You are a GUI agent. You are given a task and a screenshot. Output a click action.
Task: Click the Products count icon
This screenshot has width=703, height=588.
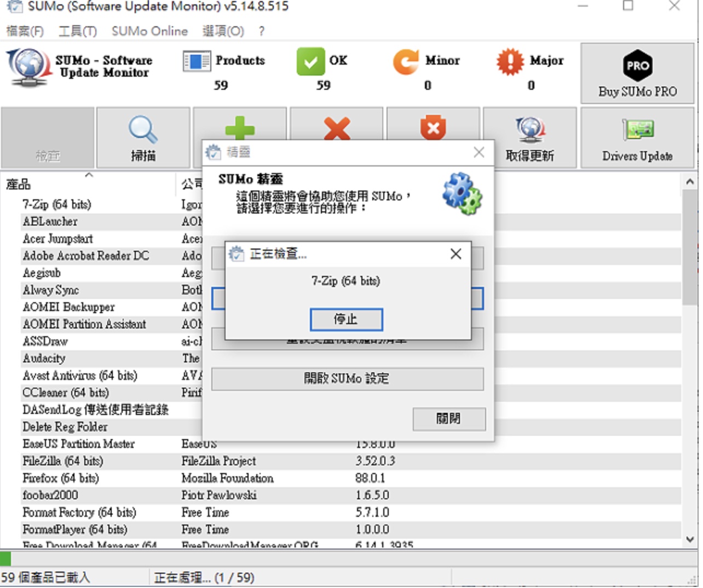click(x=197, y=61)
